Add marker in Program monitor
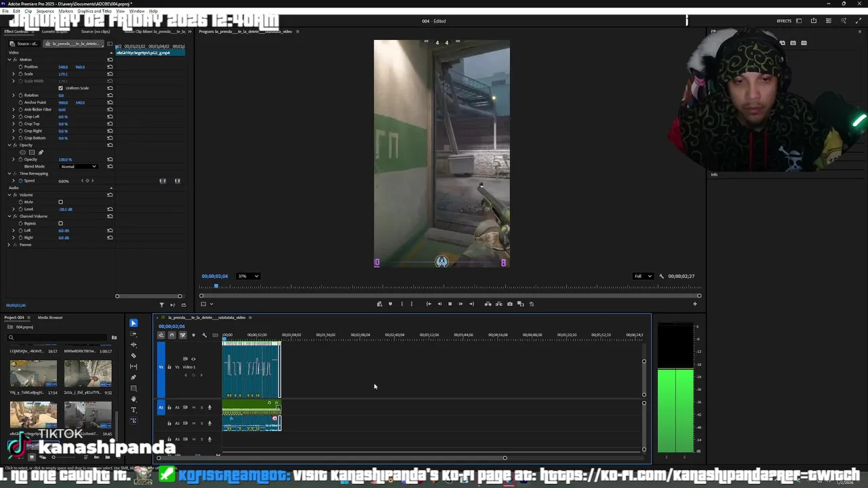Image resolution: width=868 pixels, height=488 pixels. (390, 304)
